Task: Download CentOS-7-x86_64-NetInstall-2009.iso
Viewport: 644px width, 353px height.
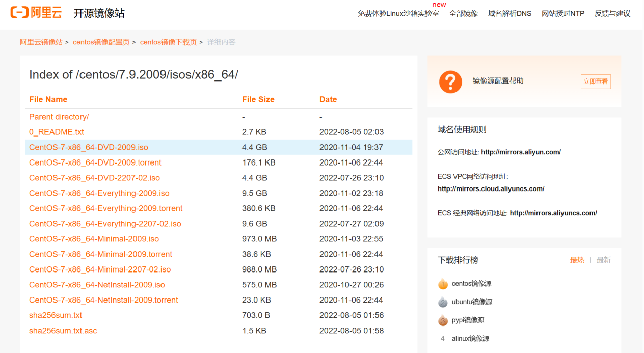Action: coord(97,285)
